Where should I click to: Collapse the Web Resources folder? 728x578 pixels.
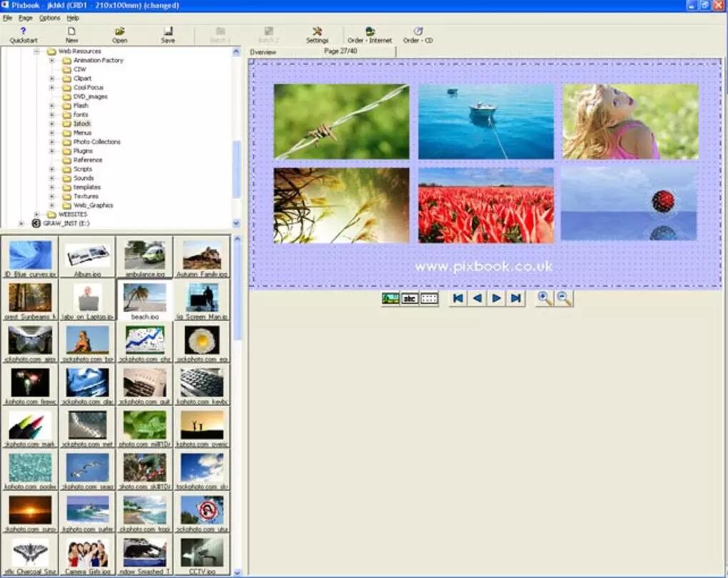(x=36, y=51)
